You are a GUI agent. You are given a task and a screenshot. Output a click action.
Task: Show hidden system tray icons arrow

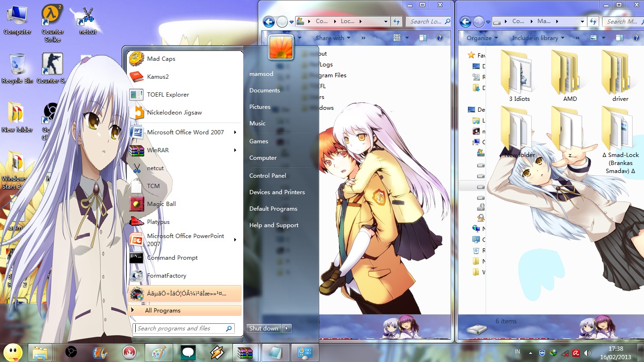click(530, 353)
